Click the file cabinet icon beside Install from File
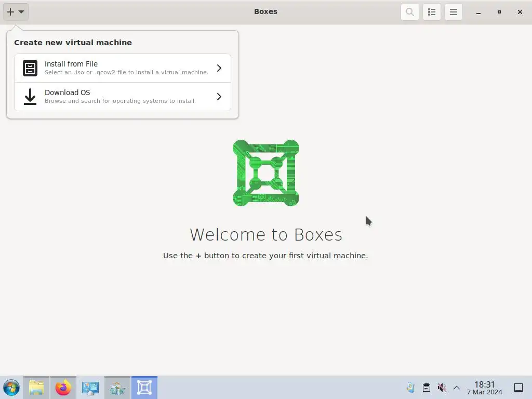 click(30, 68)
